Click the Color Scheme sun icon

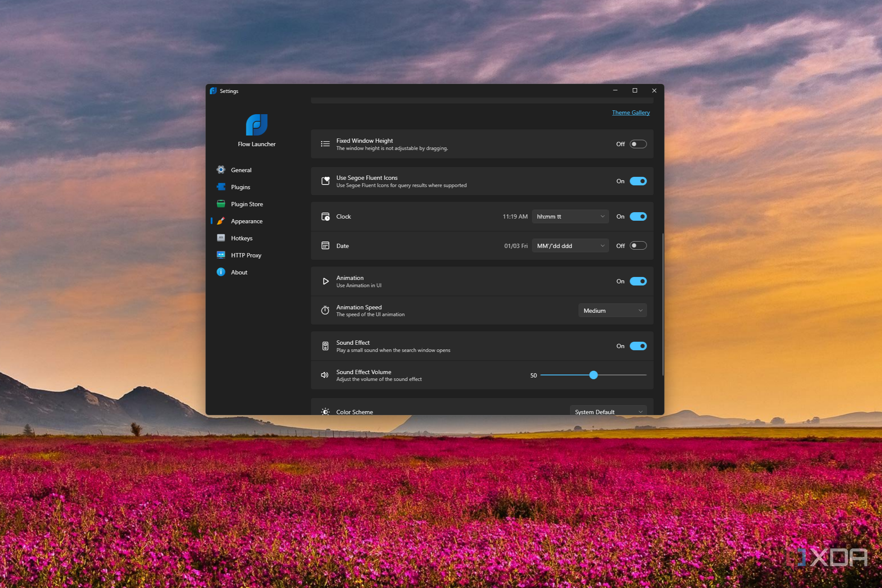click(x=325, y=412)
